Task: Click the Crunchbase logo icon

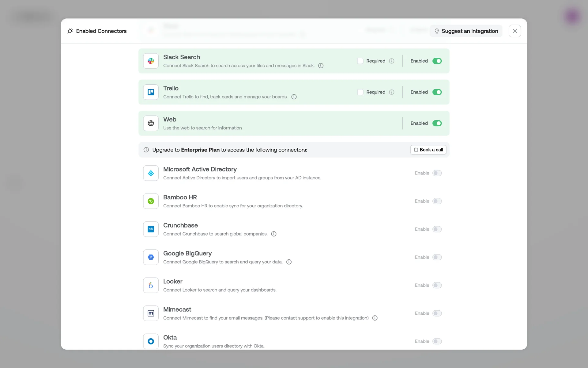Action: pos(151,229)
